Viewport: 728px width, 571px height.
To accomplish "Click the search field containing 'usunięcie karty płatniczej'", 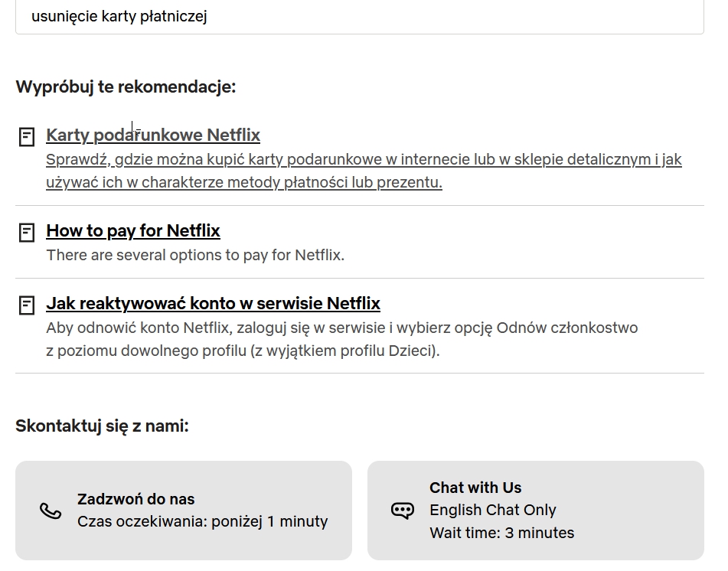I will pyautogui.click(x=360, y=17).
